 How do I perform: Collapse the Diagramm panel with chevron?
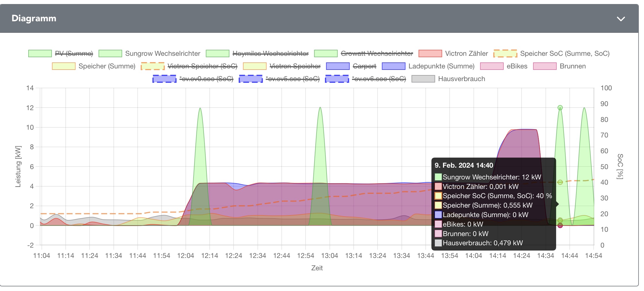[x=621, y=19]
